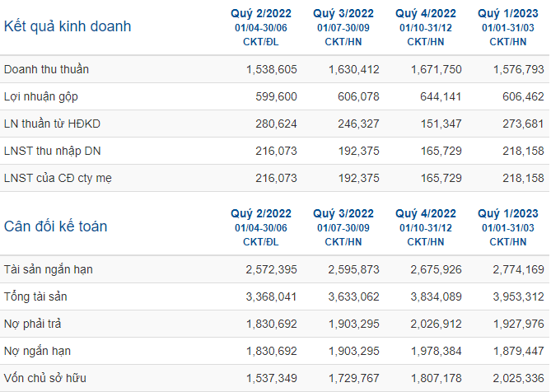Select the Lợi nhuận gộp row label
Screen dimensions: 551x392
40,96
